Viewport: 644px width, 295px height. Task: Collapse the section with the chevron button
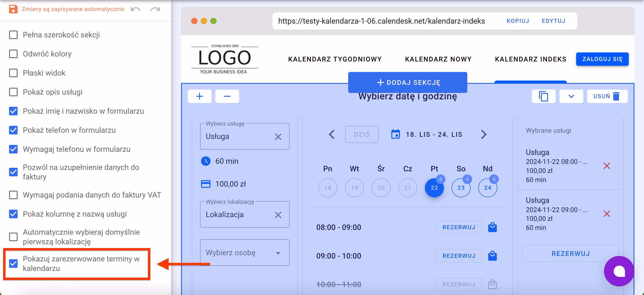point(571,96)
